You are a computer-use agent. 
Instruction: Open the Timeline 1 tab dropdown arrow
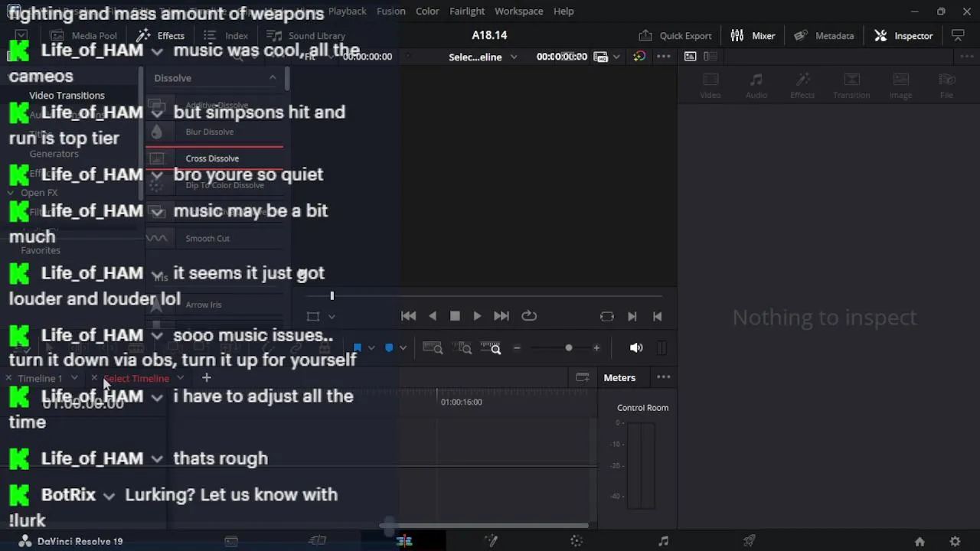[74, 378]
